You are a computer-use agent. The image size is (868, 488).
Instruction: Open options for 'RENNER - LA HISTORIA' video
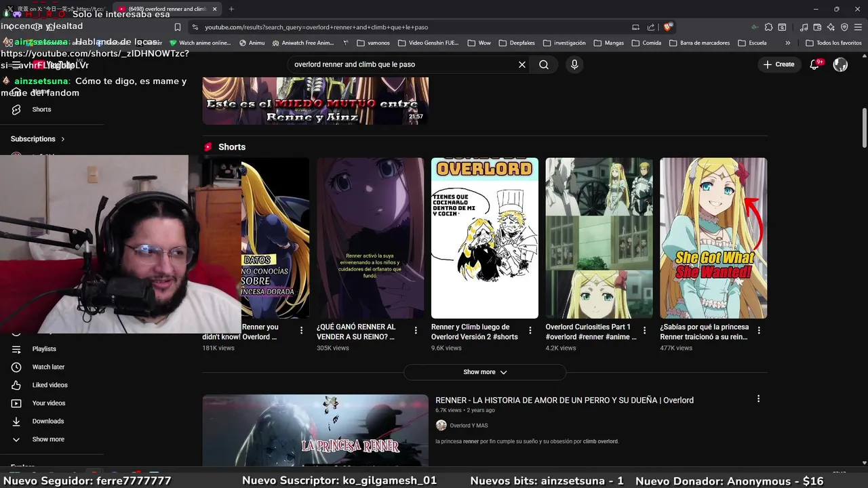[758, 399]
